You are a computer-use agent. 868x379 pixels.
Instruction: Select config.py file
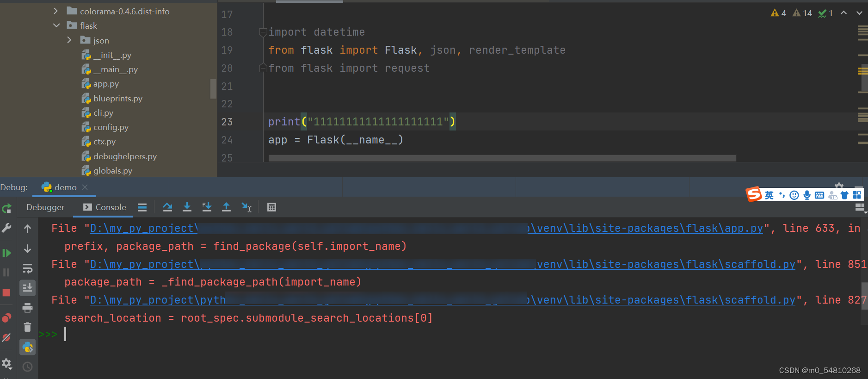click(105, 127)
